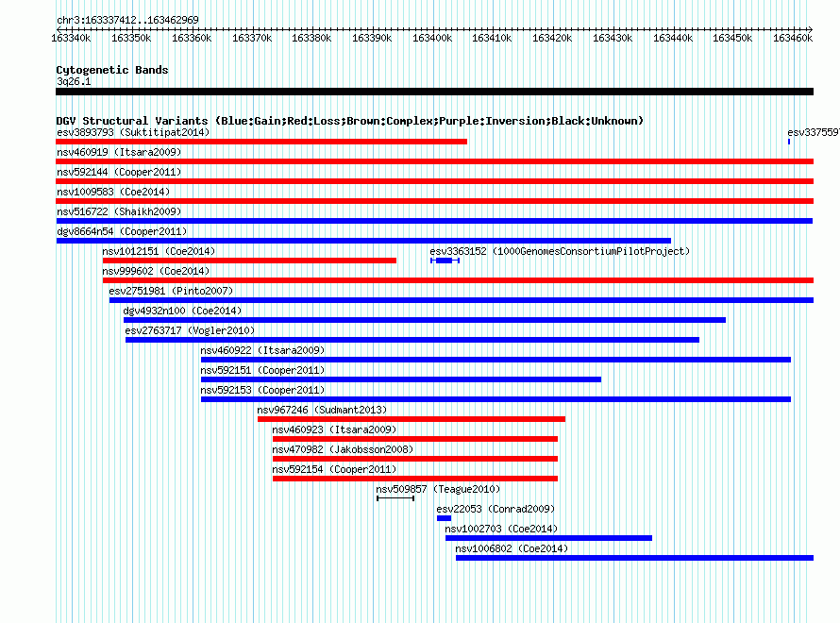
Task: Select the blue bar of nsv592153
Action: [496, 399]
